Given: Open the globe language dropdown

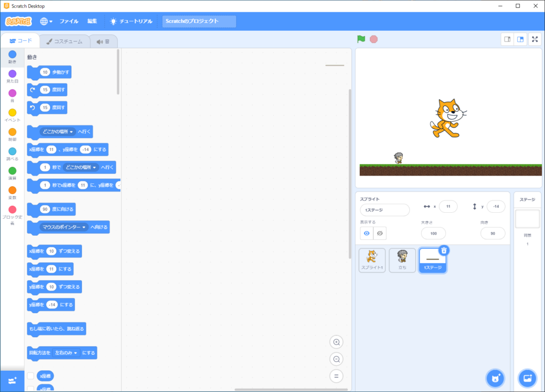Looking at the screenshot, I should tap(46, 21).
